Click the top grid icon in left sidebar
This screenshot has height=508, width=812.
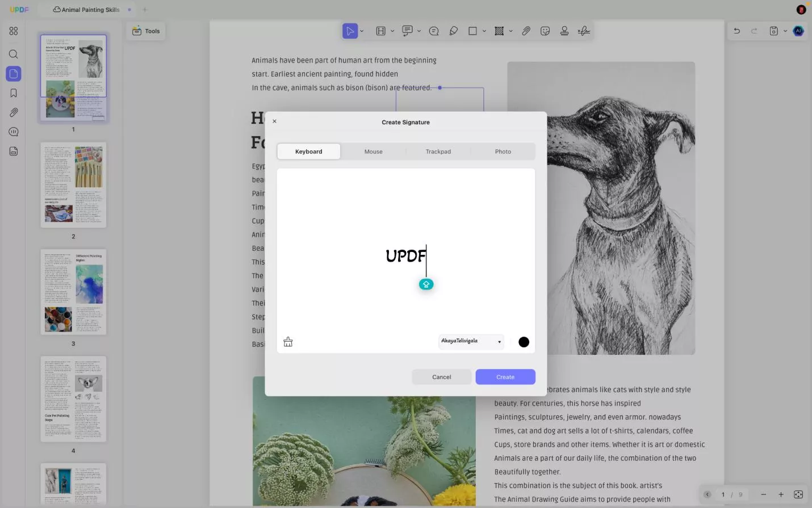coord(14,31)
